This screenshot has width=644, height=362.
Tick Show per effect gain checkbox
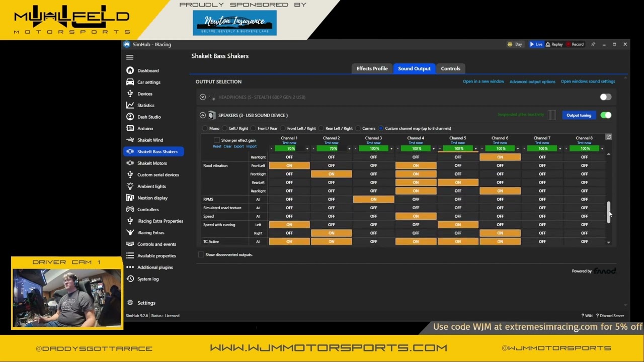click(217, 140)
